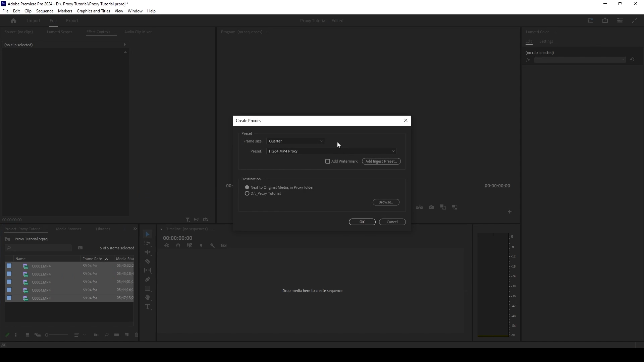Select the Track Select Forward tool
This screenshot has width=644, height=362.
point(148,243)
